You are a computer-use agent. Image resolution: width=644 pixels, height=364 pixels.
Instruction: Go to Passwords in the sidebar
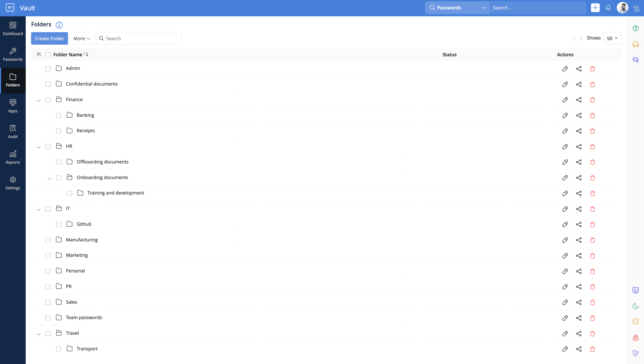(x=13, y=54)
